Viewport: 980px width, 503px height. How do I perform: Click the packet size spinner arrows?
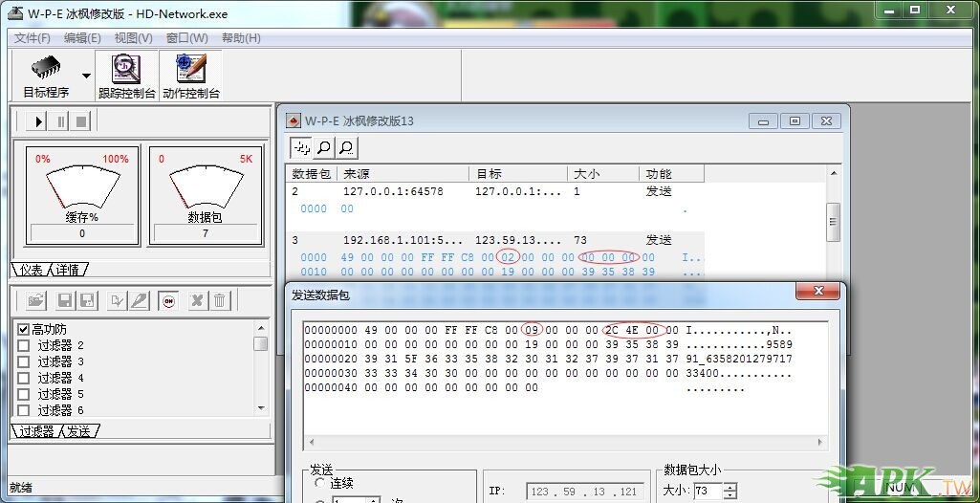(730, 491)
